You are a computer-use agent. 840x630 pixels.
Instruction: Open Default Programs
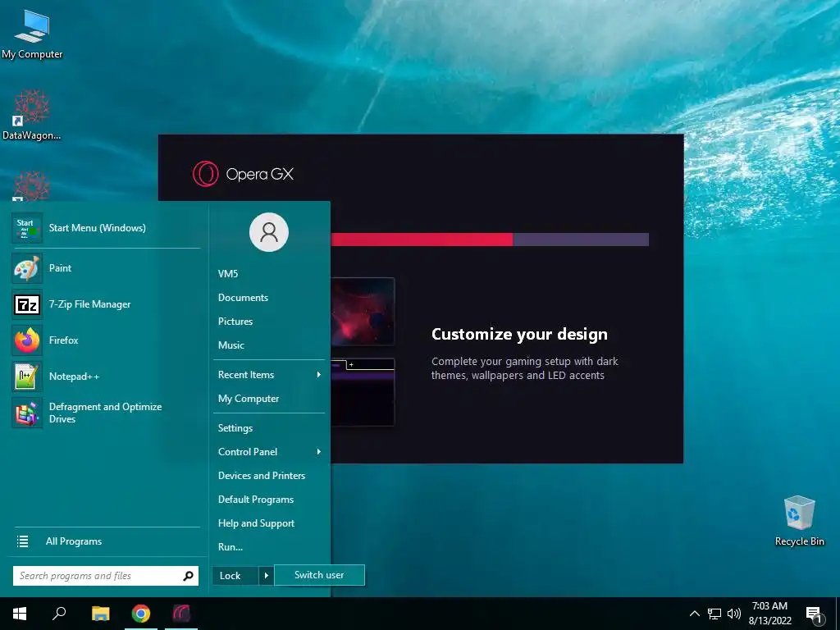[269, 500]
